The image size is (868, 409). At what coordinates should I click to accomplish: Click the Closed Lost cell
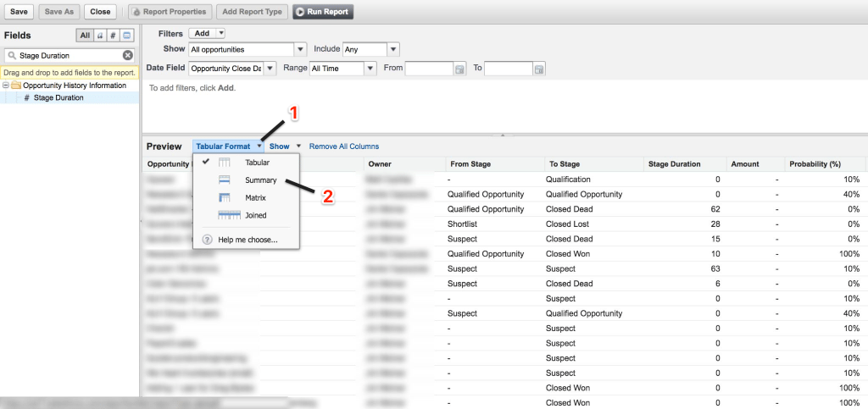tap(567, 224)
